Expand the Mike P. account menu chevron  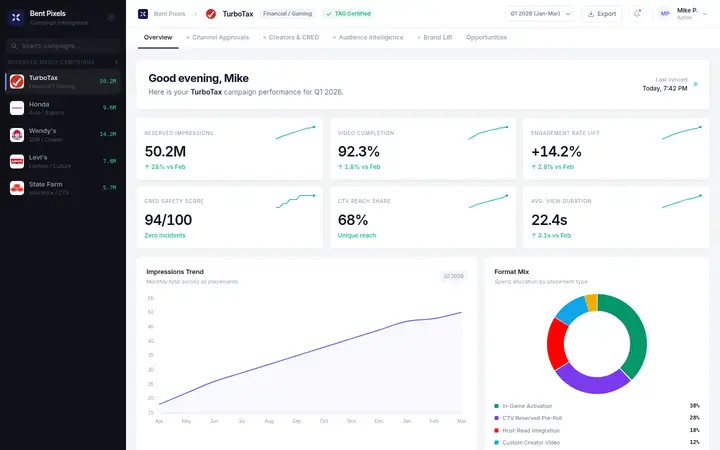click(x=705, y=14)
